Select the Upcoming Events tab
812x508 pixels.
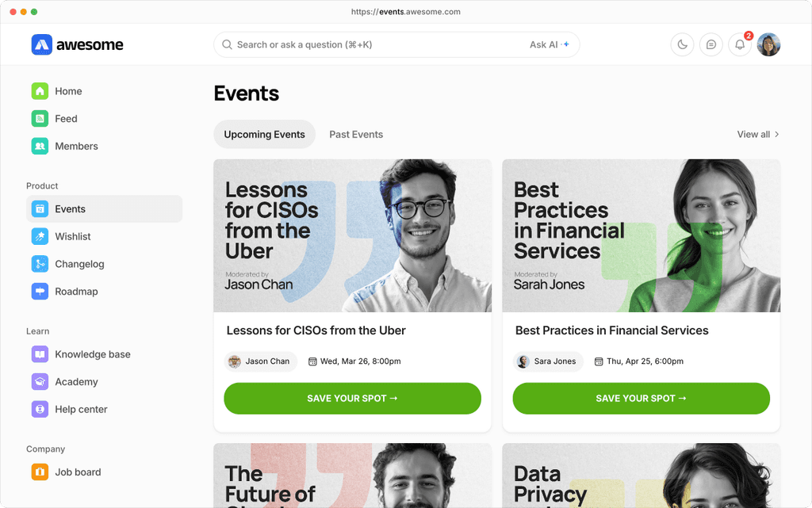[264, 135]
